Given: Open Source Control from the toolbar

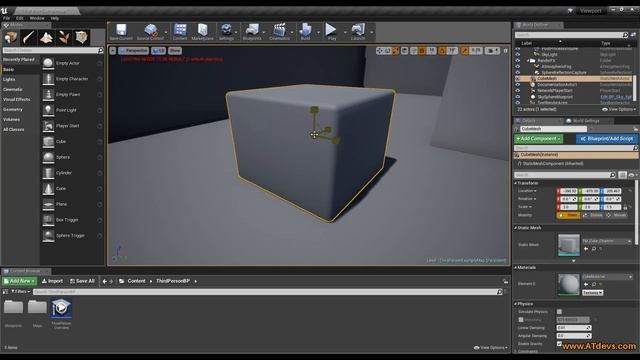Looking at the screenshot, I should click(x=150, y=32).
